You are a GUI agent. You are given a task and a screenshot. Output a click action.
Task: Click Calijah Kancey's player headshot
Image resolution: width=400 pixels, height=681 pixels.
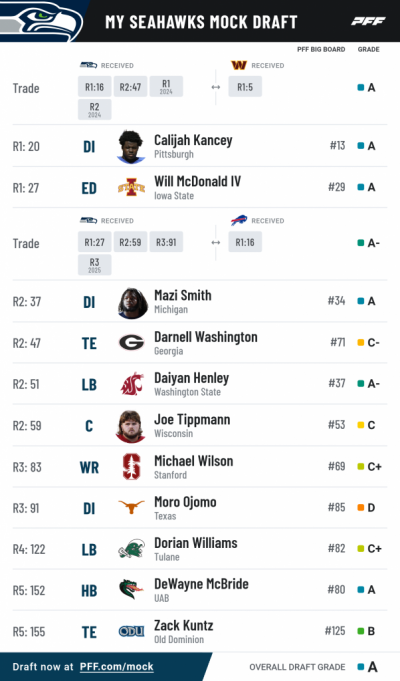[x=131, y=147]
